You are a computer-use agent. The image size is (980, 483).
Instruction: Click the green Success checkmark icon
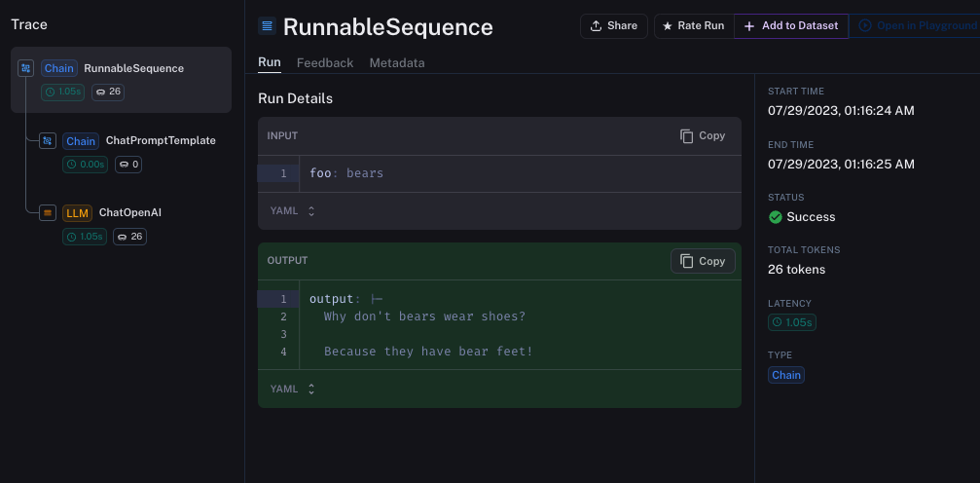pos(776,217)
